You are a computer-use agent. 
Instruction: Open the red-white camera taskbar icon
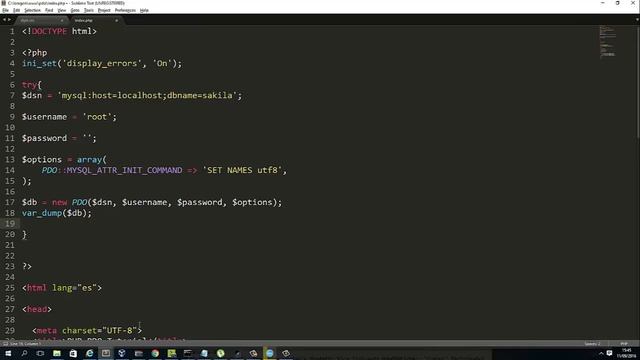point(253,353)
